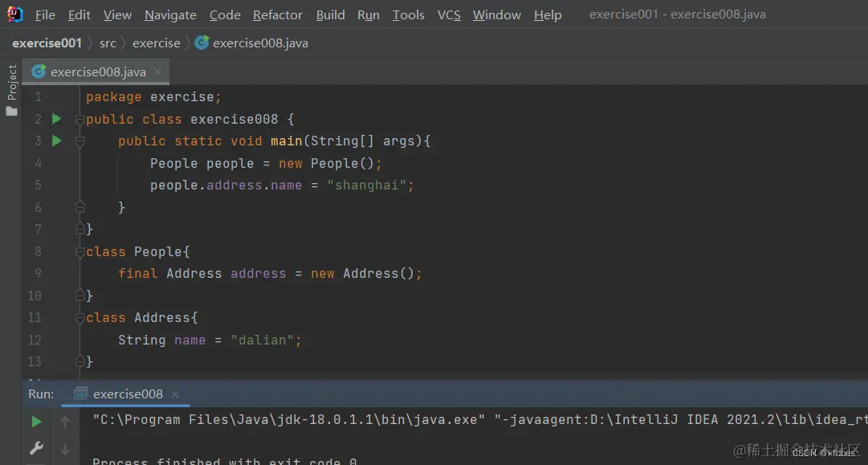The height and width of the screenshot is (465, 868).
Task: Open the File menu
Action: [x=45, y=15]
